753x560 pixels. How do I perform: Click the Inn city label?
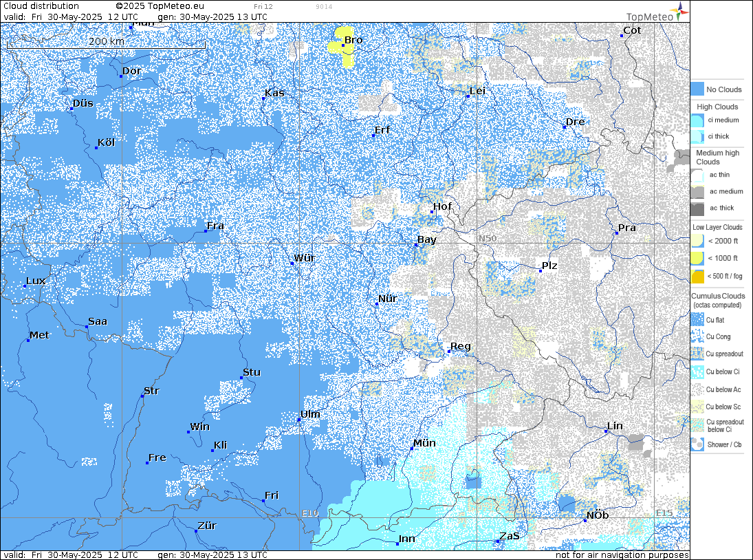point(406,539)
